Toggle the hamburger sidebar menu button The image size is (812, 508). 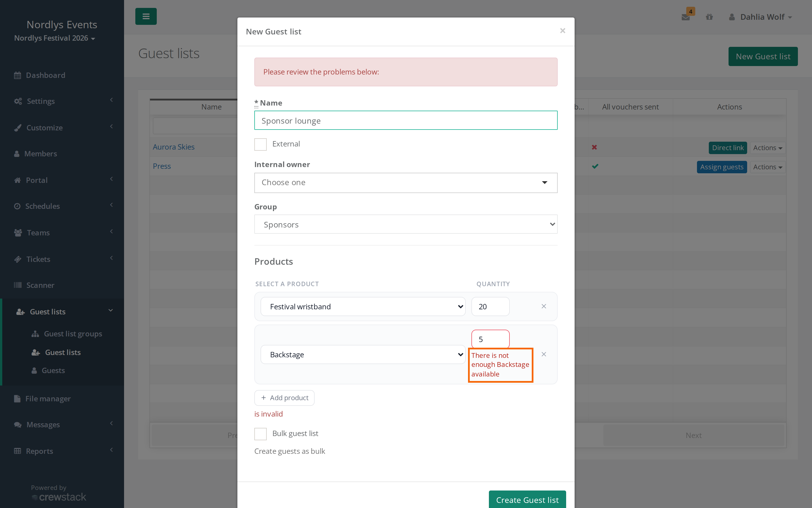[x=145, y=16]
